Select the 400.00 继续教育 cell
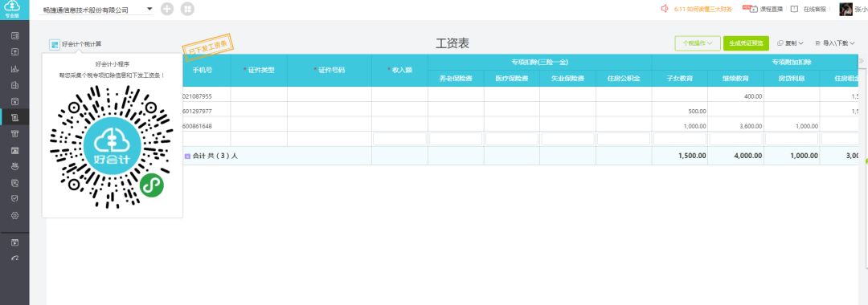This screenshot has height=305, width=868. pos(735,96)
